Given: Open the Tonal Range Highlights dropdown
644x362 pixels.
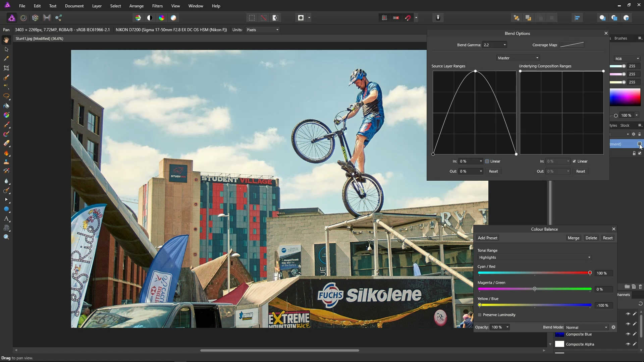Looking at the screenshot, I should (534, 257).
